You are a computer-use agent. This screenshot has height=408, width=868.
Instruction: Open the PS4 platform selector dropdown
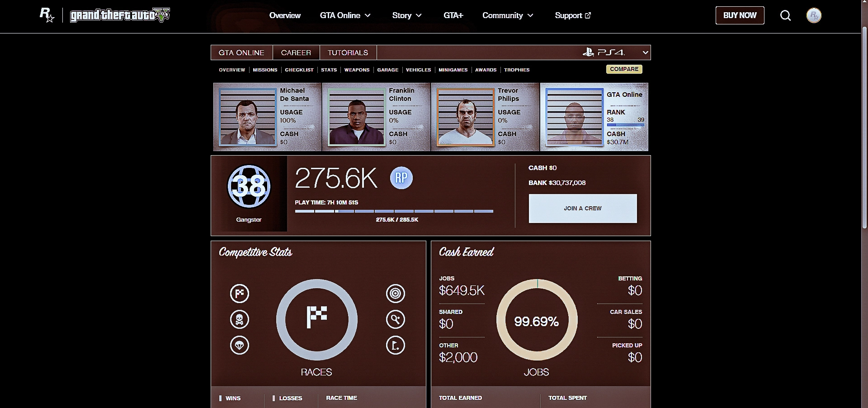pos(616,52)
